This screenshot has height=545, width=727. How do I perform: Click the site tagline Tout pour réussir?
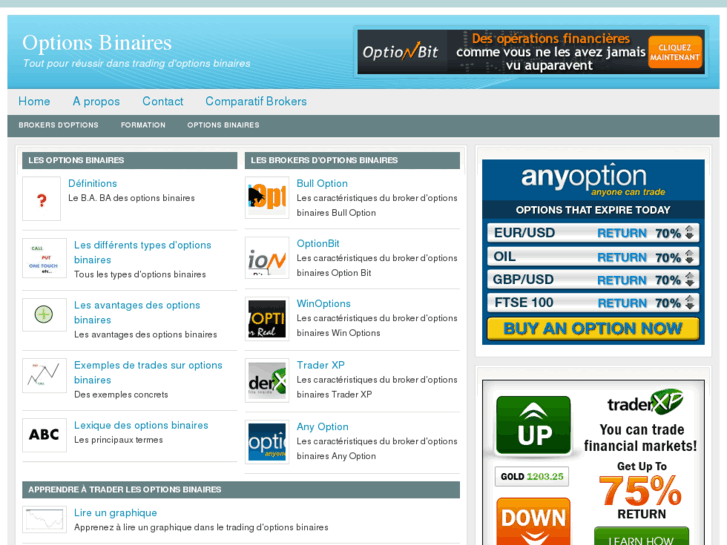[136, 63]
